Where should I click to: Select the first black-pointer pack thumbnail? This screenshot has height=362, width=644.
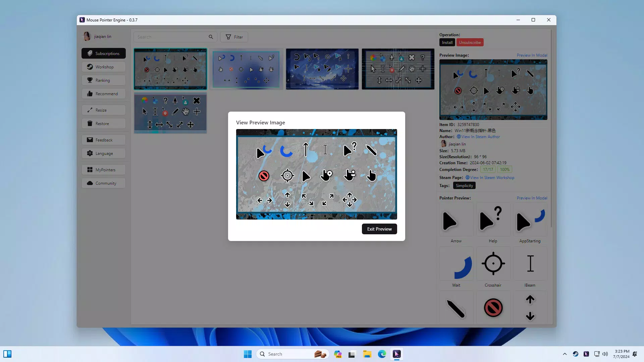click(x=170, y=69)
